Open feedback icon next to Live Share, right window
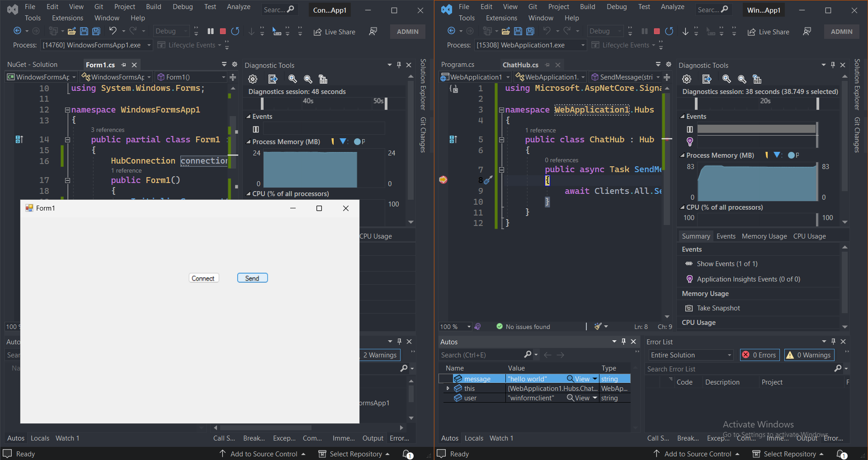Screen dimensions: 868x460 (x=807, y=31)
